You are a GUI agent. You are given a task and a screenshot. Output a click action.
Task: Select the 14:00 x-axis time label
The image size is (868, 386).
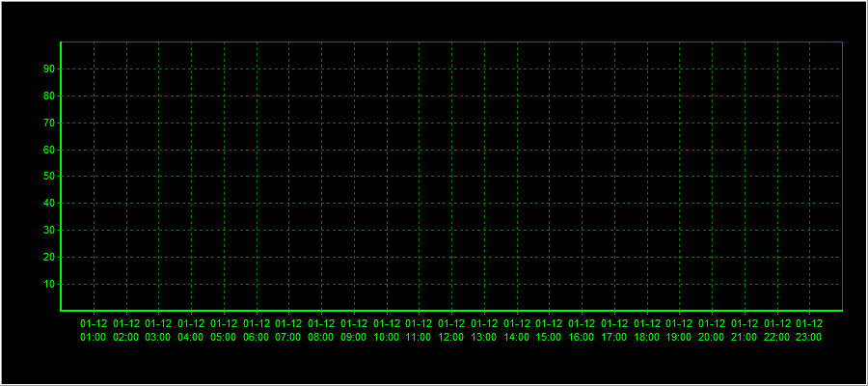(x=517, y=331)
